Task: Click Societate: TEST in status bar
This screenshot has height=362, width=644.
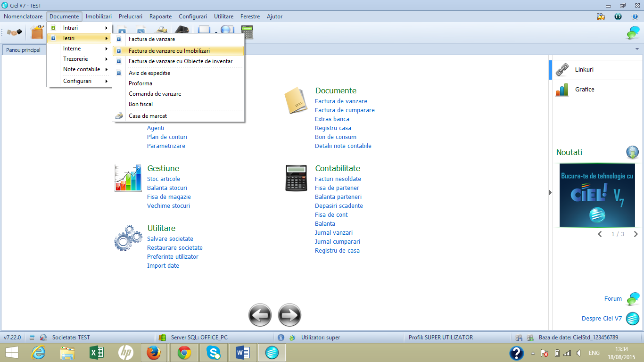Action: click(71, 337)
